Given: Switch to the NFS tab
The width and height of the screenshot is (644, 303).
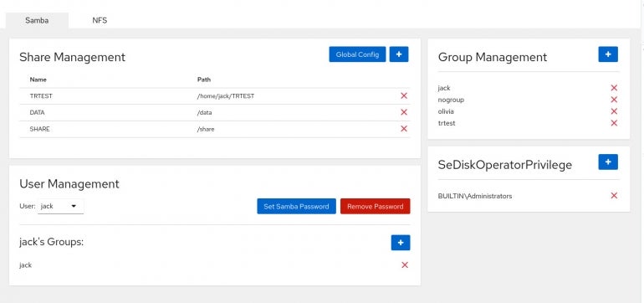Looking at the screenshot, I should [x=100, y=20].
